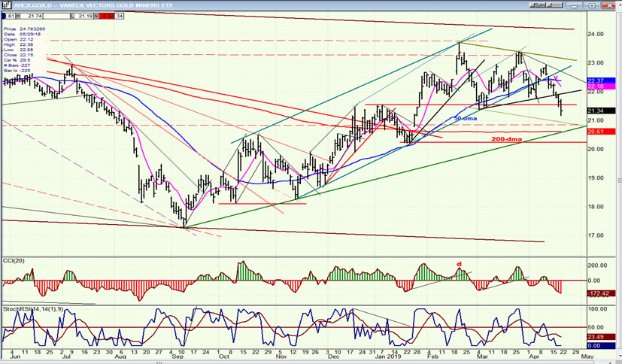Click the chart window icon in title bar
The image size is (622, 364).
[6, 5]
